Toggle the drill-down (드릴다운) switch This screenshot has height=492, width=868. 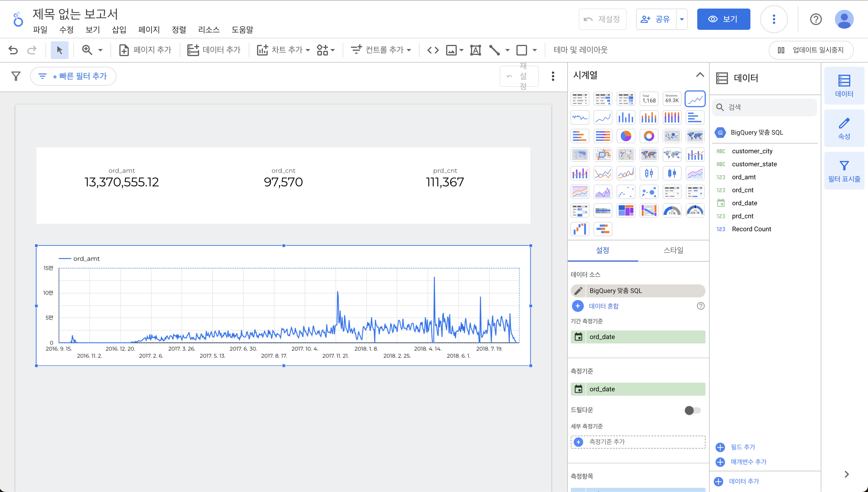(x=692, y=410)
